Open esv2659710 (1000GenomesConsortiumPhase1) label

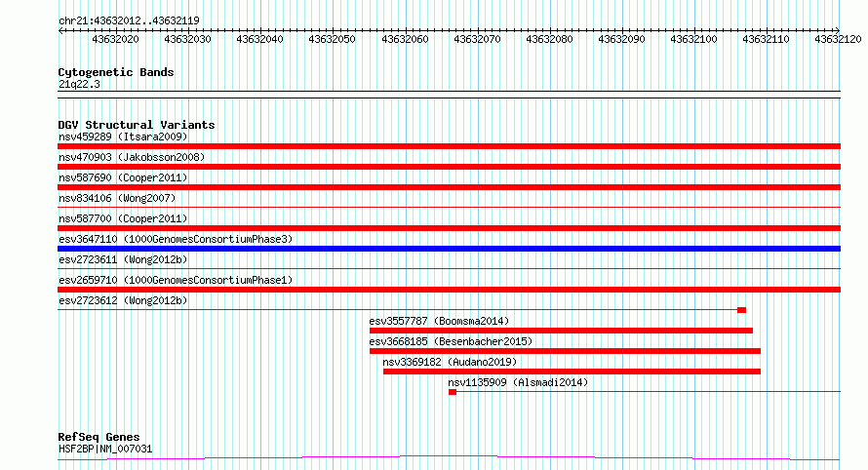(x=176, y=280)
